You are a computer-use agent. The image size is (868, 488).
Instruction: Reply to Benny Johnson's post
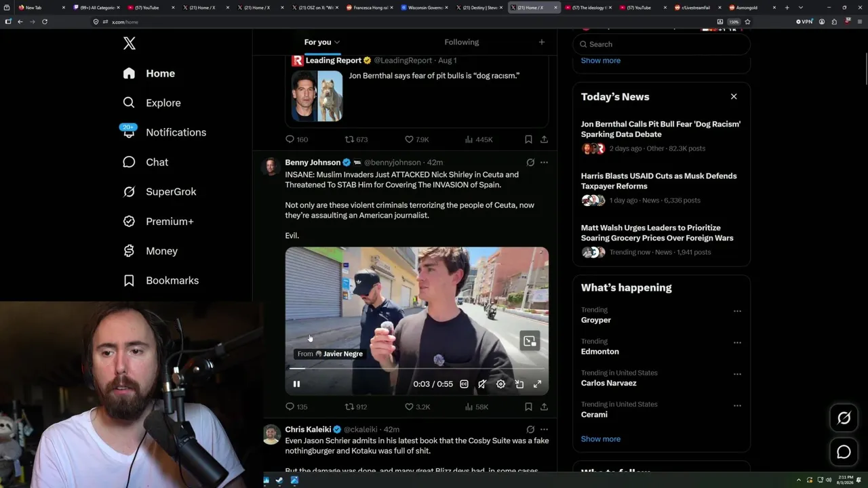pos(296,407)
